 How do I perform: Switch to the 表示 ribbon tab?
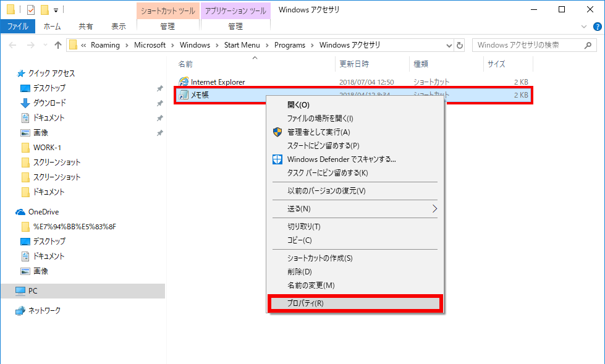(x=119, y=26)
